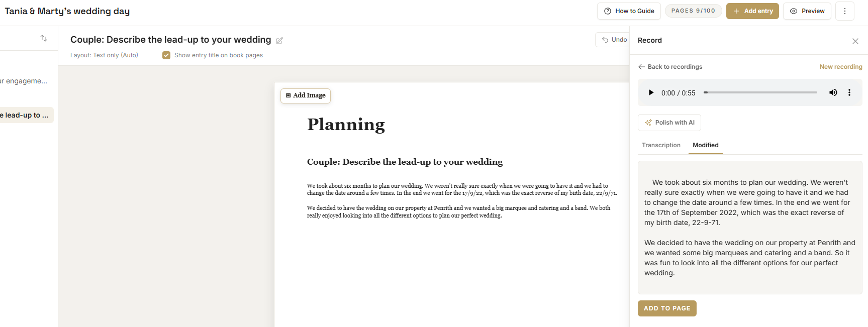Image resolution: width=868 pixels, height=327 pixels.
Task: Click the page paragraph about Penrith property
Action: [x=459, y=211]
